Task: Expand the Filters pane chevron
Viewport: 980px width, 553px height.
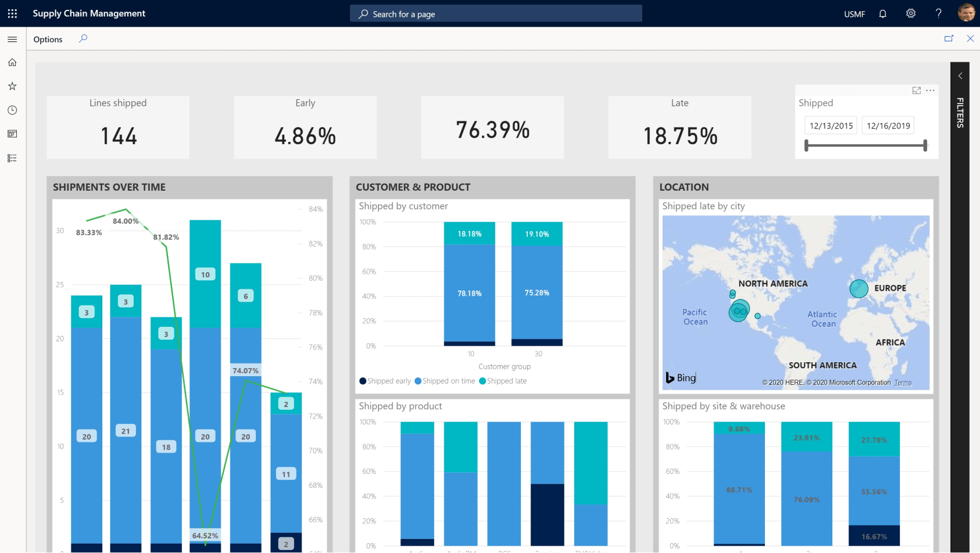Action: [x=960, y=76]
